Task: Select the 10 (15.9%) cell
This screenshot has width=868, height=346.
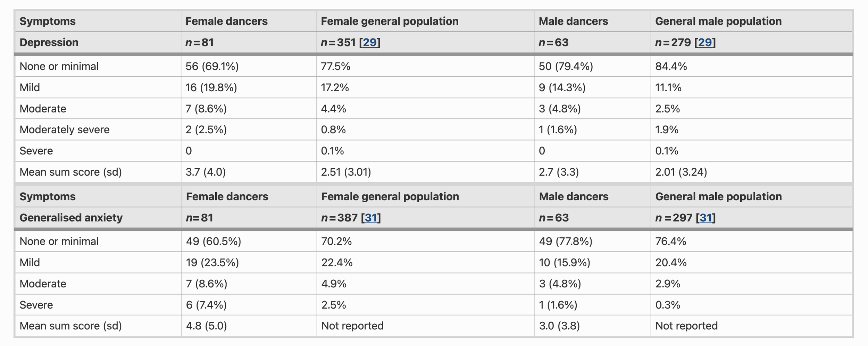Action: tap(565, 262)
